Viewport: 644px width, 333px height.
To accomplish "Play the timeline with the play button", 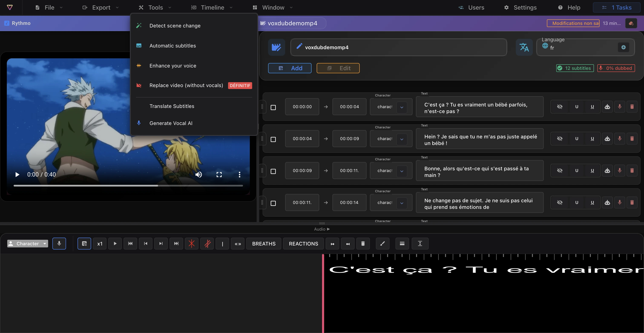I will click(115, 244).
